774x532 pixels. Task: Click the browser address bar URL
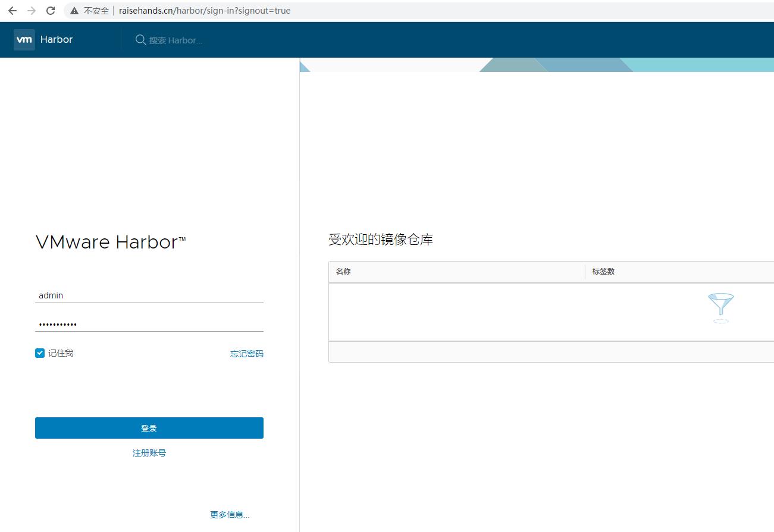(x=205, y=11)
